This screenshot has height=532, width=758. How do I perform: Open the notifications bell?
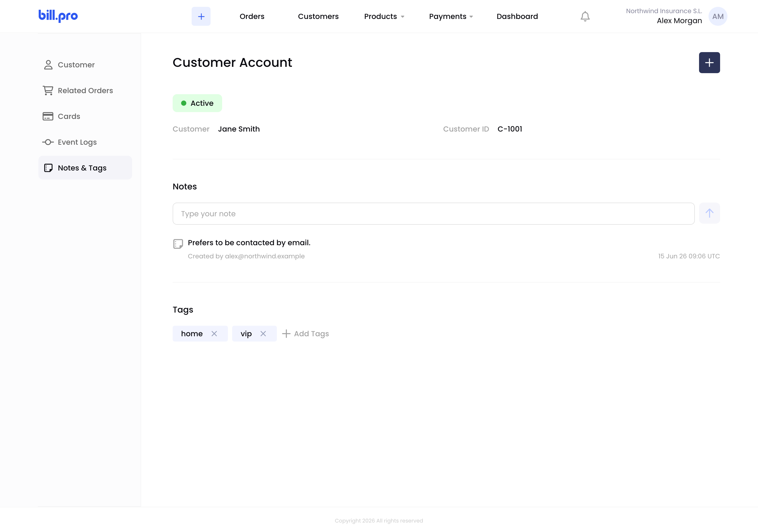[585, 16]
